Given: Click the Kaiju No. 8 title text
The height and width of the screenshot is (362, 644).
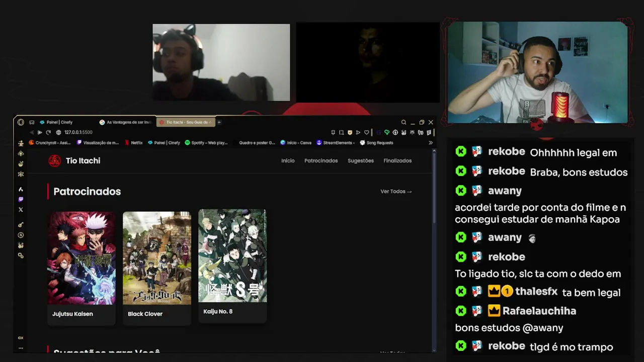Looking at the screenshot, I should [218, 312].
